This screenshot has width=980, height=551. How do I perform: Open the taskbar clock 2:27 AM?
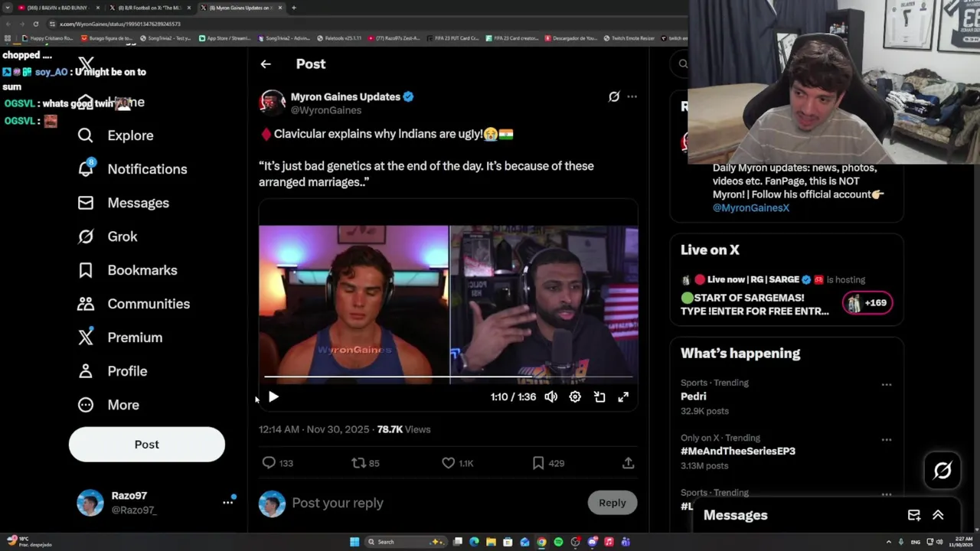[962, 542]
